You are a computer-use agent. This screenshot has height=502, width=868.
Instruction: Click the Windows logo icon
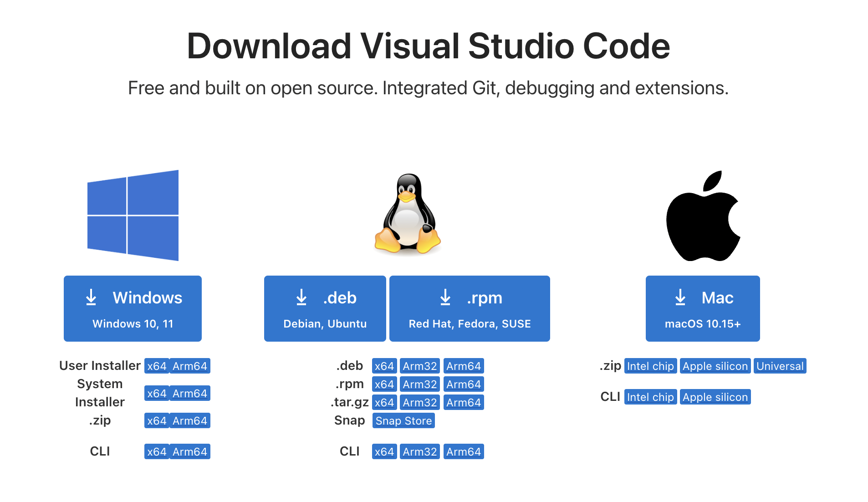pos(133,215)
